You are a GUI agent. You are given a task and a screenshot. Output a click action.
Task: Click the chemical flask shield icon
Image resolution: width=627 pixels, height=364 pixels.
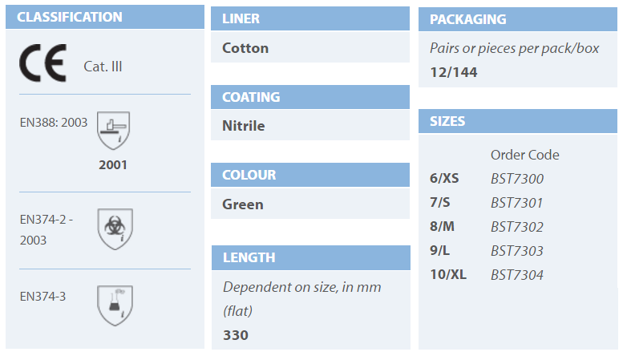point(113,305)
